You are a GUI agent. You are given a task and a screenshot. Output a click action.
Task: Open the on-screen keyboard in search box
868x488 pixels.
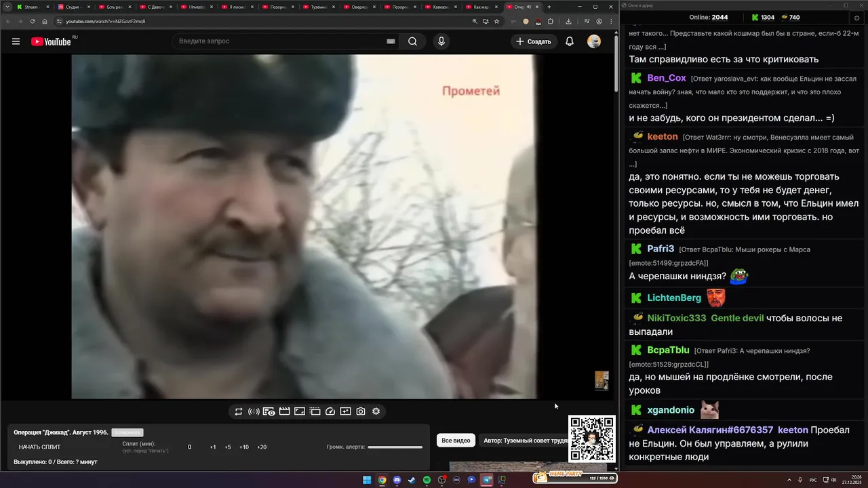[391, 41]
